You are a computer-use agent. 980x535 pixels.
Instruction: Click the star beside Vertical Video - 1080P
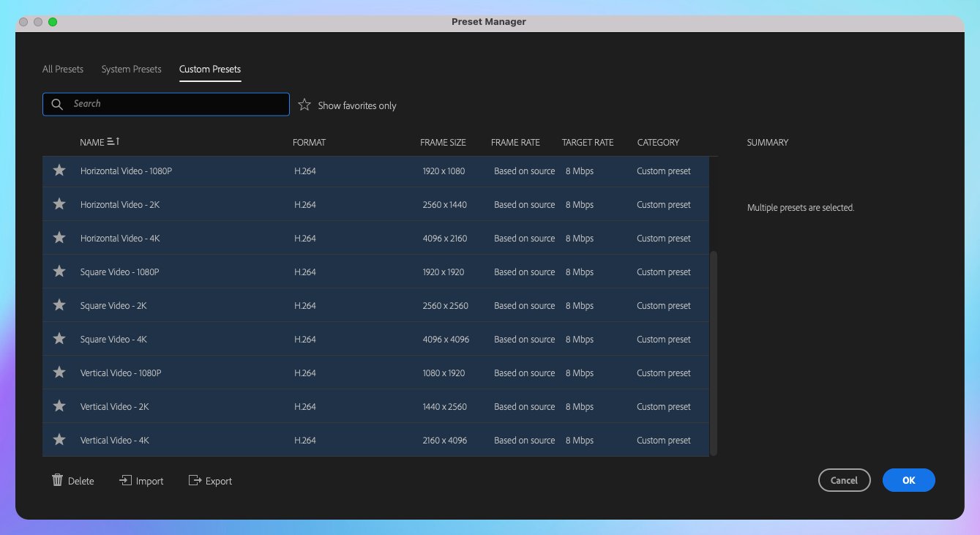pyautogui.click(x=59, y=372)
